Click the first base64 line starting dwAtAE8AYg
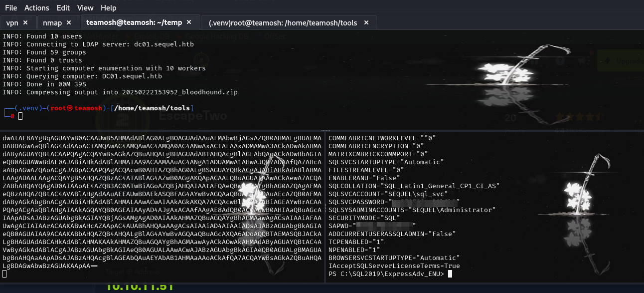 [162, 137]
